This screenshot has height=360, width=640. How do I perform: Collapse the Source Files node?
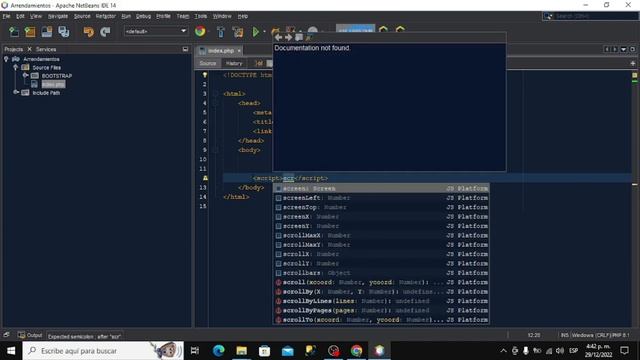(x=16, y=67)
